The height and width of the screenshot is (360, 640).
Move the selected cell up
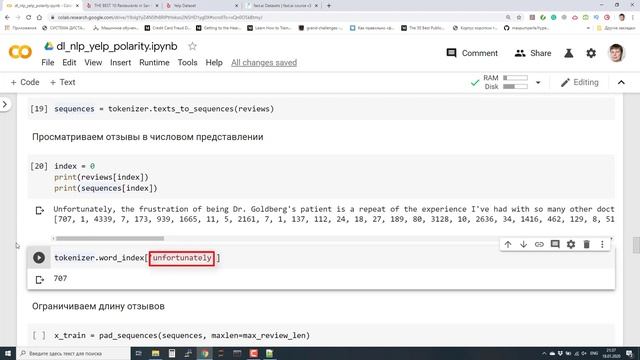(508, 244)
